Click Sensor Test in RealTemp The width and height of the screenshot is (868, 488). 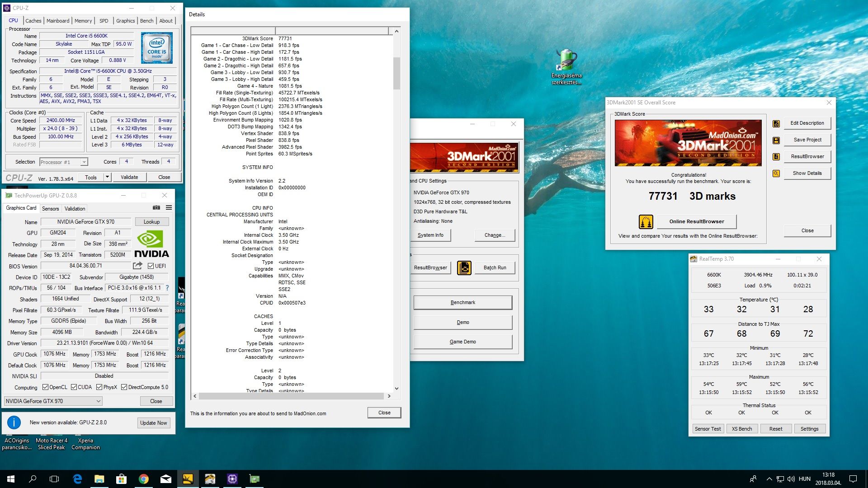click(708, 429)
